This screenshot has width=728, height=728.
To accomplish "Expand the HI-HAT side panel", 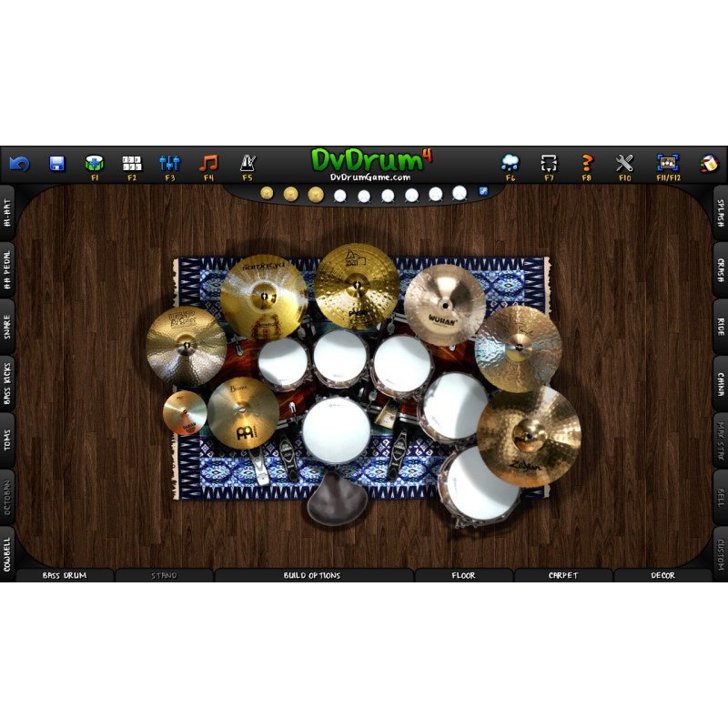I will (x=7, y=213).
